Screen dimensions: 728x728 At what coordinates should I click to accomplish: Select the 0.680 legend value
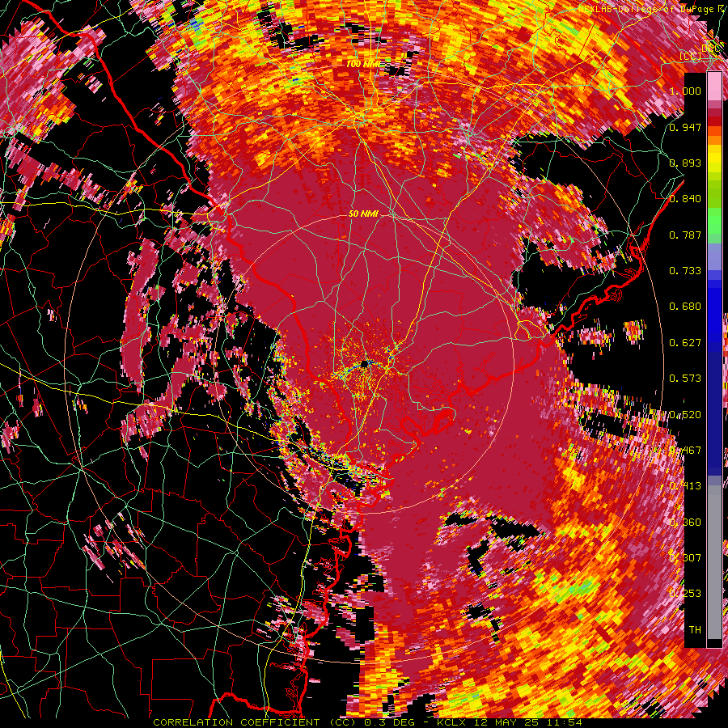(x=685, y=307)
